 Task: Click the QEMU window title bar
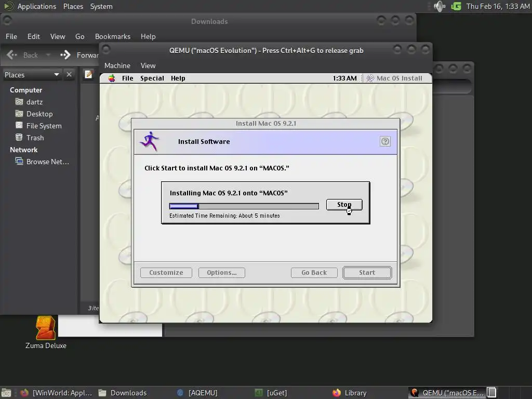pyautogui.click(x=266, y=50)
